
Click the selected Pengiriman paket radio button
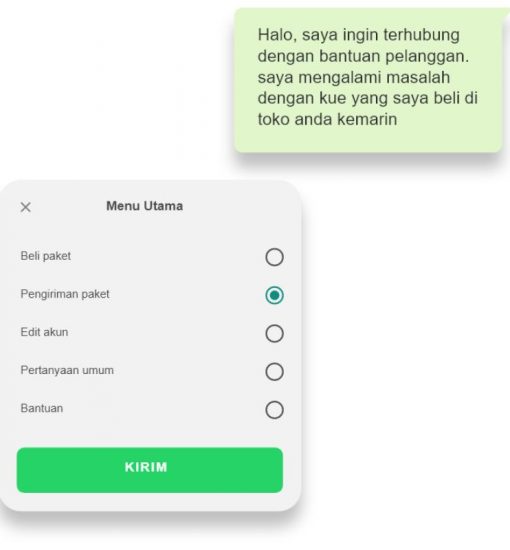(274, 295)
